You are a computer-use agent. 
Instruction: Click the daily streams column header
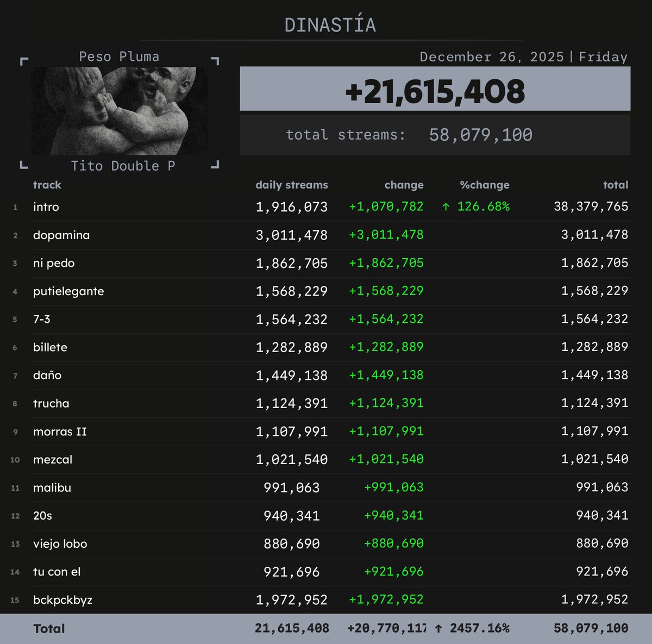pos(292,185)
